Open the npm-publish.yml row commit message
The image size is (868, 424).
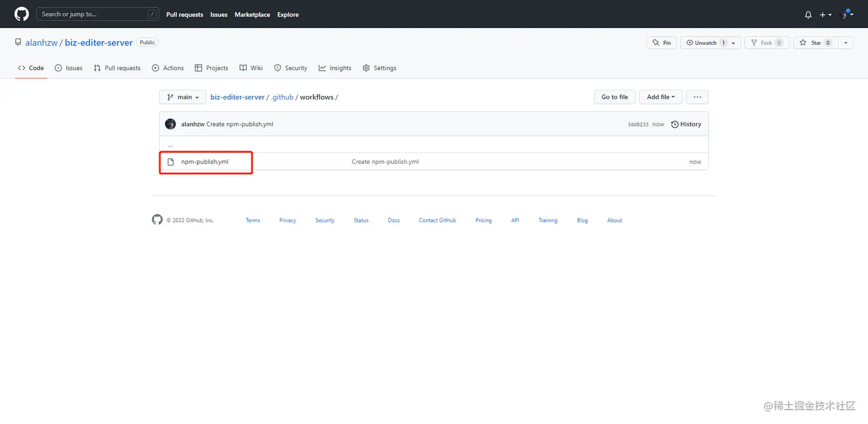[385, 162]
